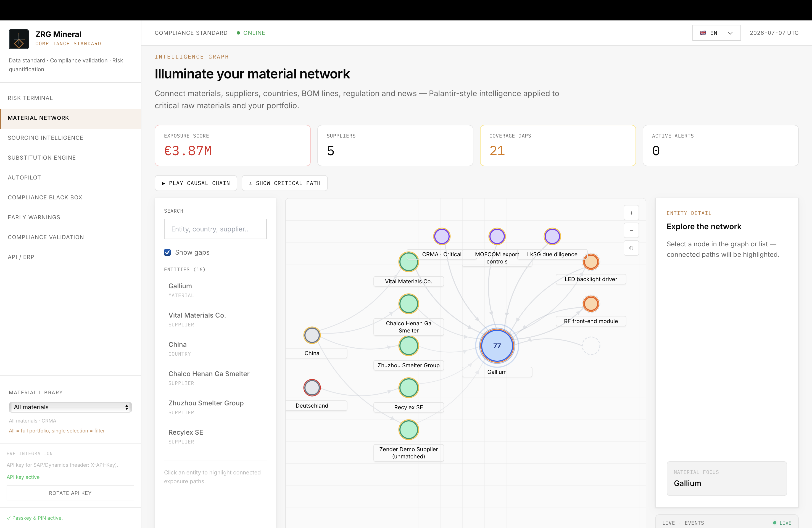
Task: Click 'Passkey & PIN active.' text
Action: point(35,518)
